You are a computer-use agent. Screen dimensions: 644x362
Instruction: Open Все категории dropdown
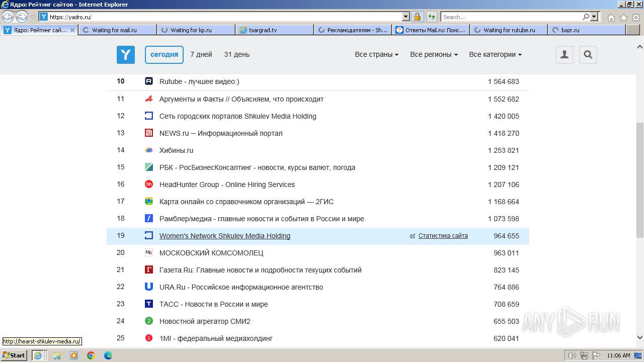(x=495, y=55)
